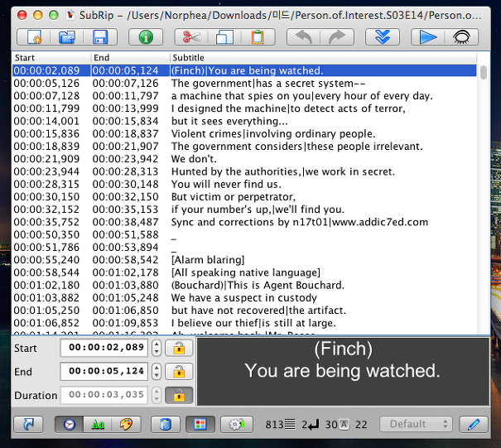Image resolution: width=501 pixels, height=448 pixels.
Task: Select row "Sync and corrections by n17t01"
Action: (x=244, y=222)
